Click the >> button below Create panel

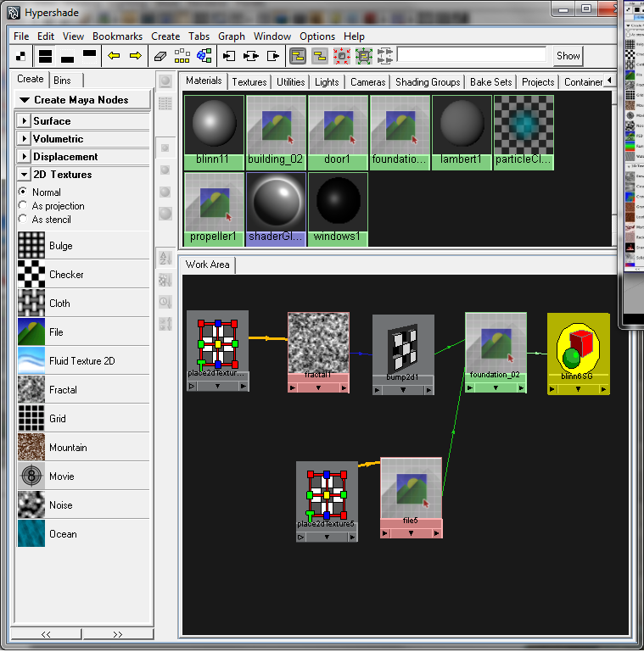click(118, 634)
